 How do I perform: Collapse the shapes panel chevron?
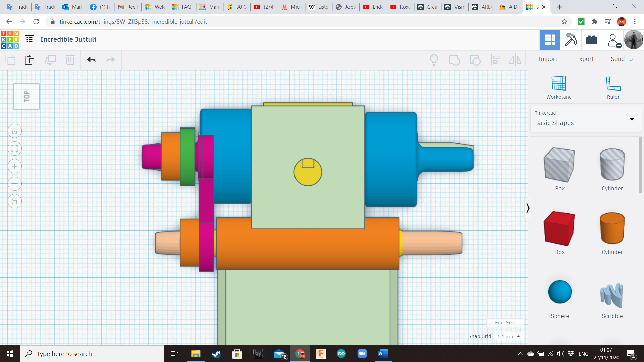click(x=528, y=208)
